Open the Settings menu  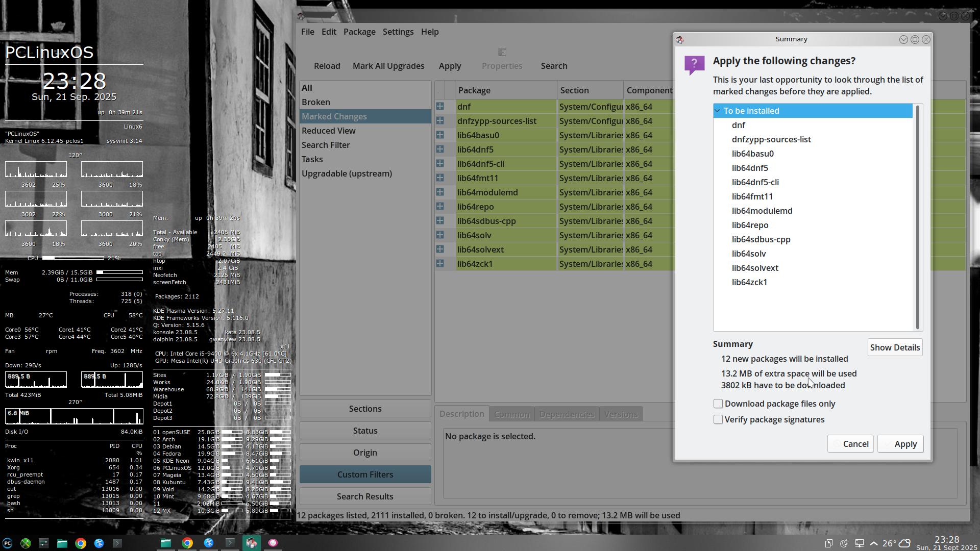point(398,32)
